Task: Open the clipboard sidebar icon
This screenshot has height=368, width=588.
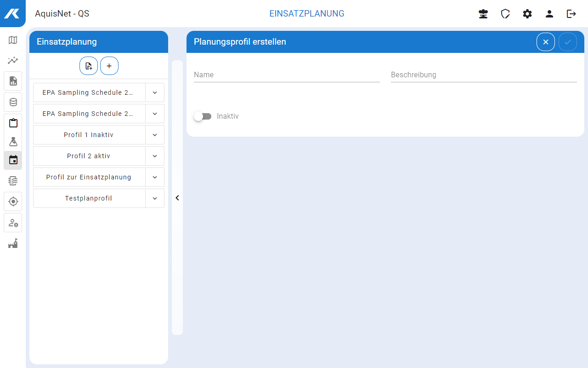Action: click(13, 123)
